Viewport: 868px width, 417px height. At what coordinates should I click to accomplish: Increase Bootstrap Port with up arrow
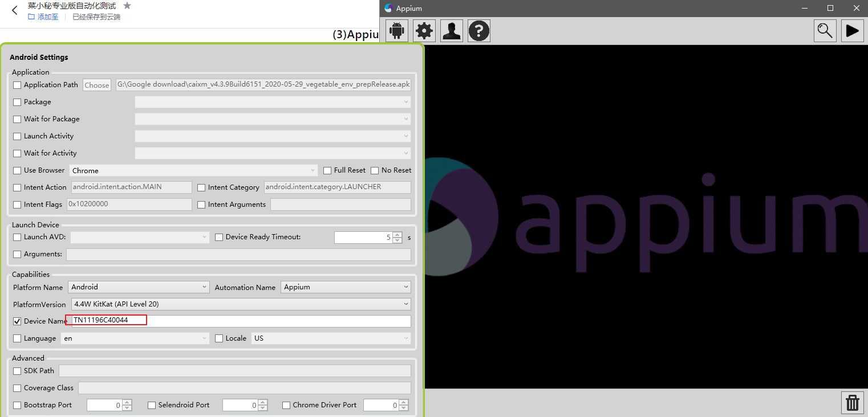[127, 402]
